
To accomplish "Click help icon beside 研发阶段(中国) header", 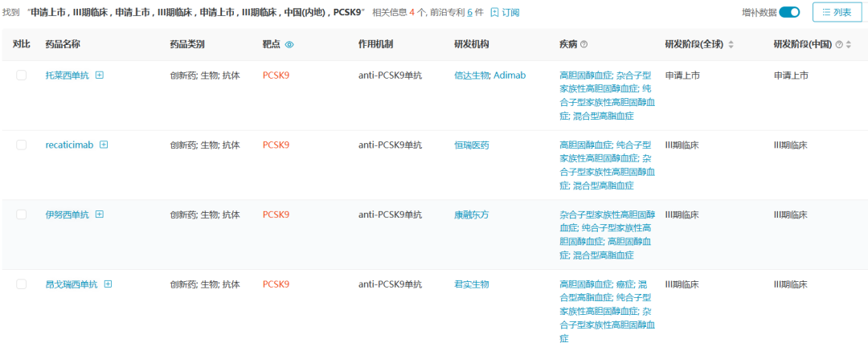I will (x=839, y=45).
